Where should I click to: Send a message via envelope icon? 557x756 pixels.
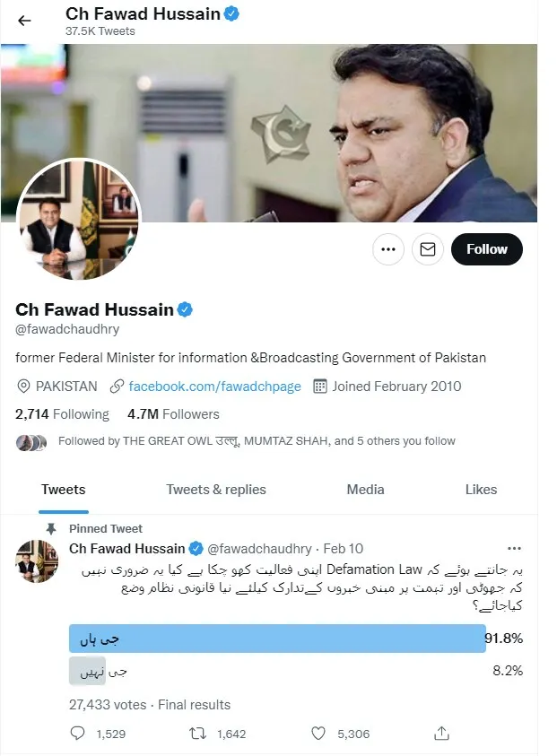428,249
